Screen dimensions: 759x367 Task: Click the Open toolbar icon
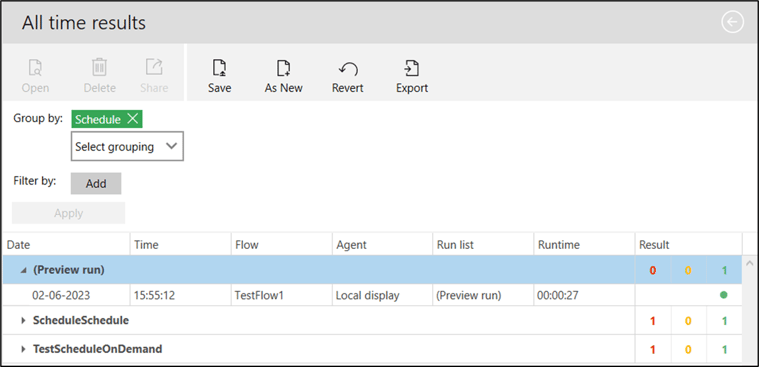35,68
